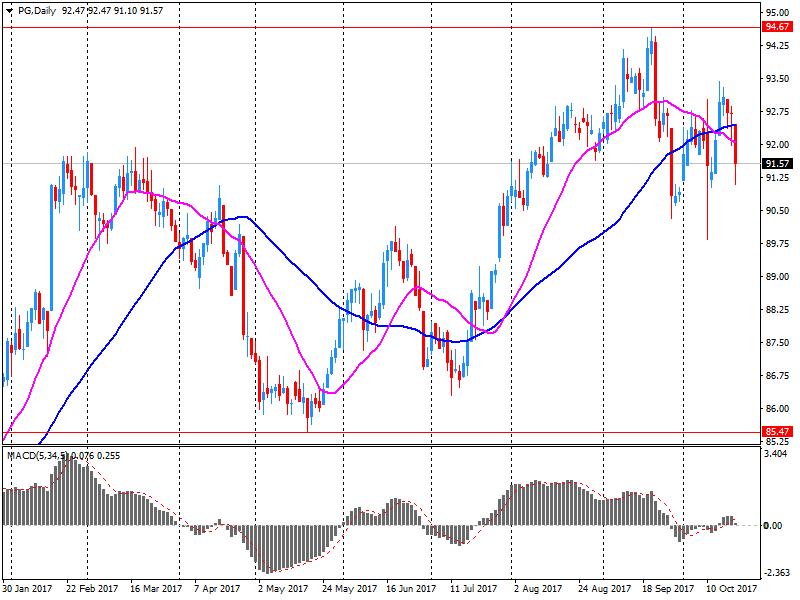Click the MACD values 0.076 0.255
This screenshot has width=800, height=600.
96,456
